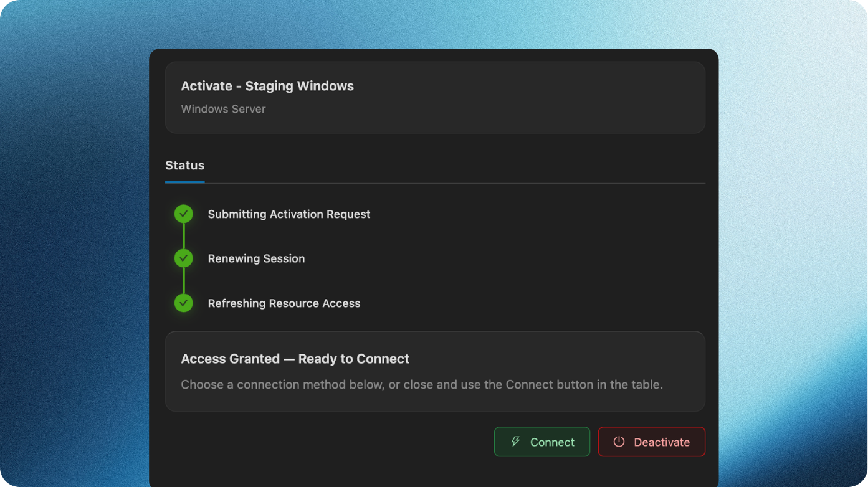
Task: Click the Deactivate button
Action: [651, 442]
